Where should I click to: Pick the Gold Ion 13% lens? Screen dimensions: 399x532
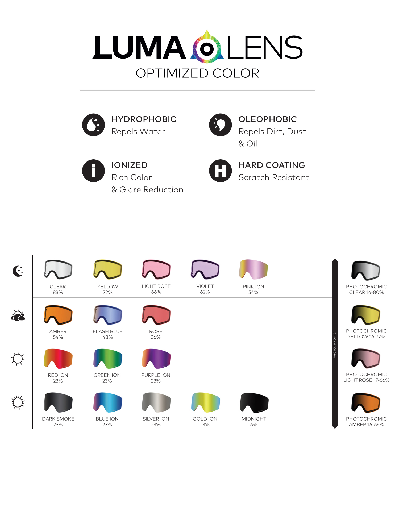point(205,402)
